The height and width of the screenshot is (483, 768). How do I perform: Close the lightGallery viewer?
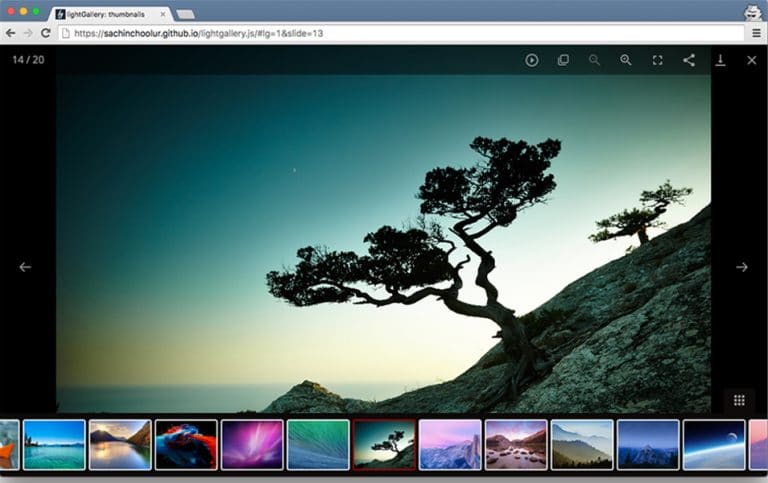[x=751, y=60]
